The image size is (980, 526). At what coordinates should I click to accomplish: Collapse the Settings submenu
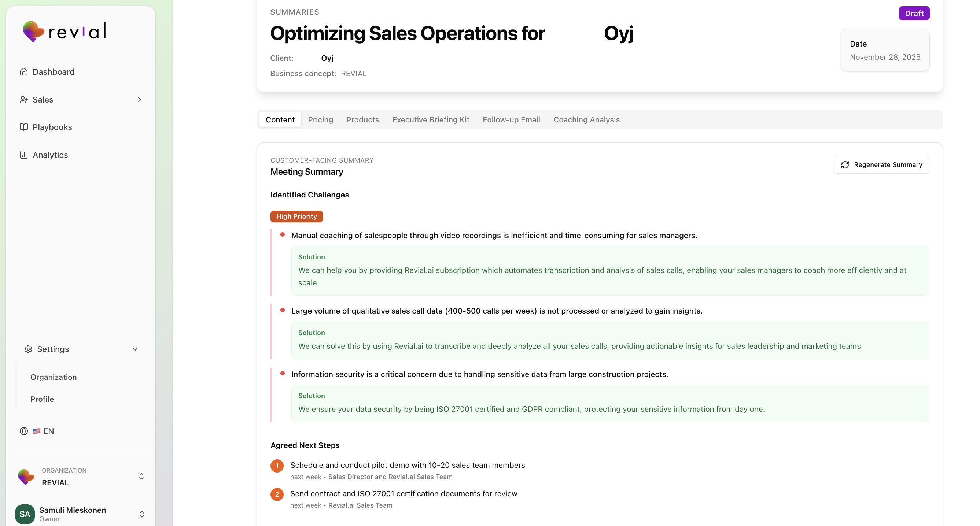[135, 349]
